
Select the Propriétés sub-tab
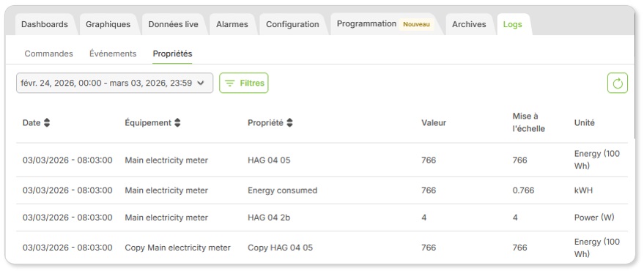(172, 53)
